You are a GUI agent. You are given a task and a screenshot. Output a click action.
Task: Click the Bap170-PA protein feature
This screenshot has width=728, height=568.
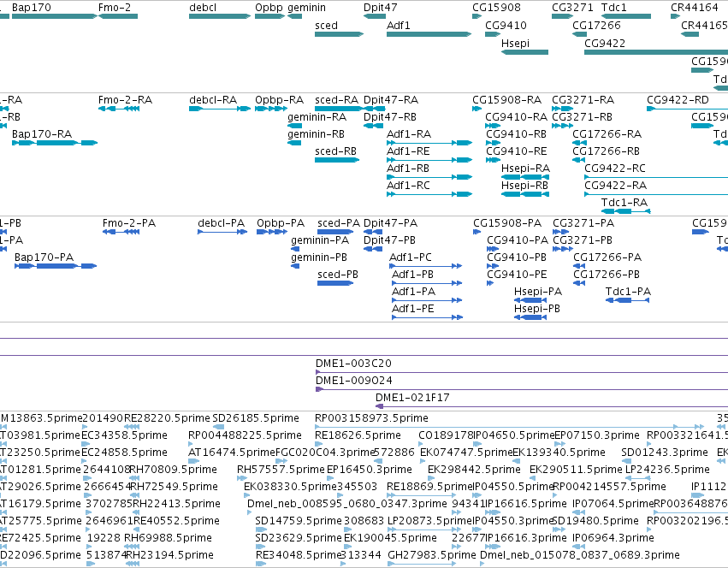tap(56, 266)
